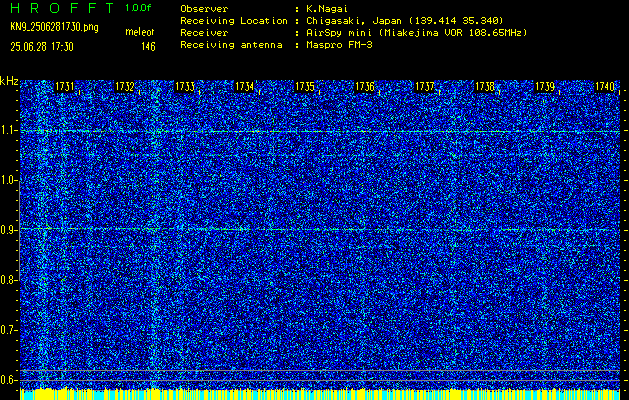Viewport: 629px width, 400px height.
Task: Click the 0.9 frequency axis label
Action: [9, 230]
